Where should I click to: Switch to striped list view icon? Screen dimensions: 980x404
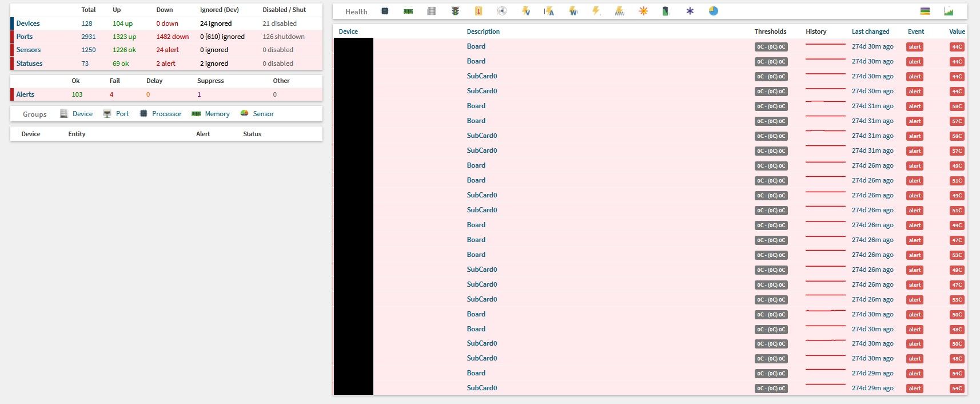[x=925, y=11]
